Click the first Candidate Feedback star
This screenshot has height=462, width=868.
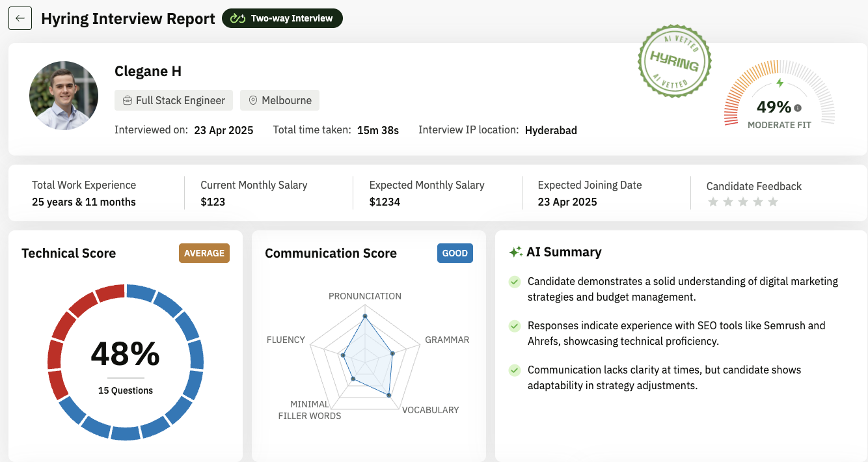click(x=713, y=202)
